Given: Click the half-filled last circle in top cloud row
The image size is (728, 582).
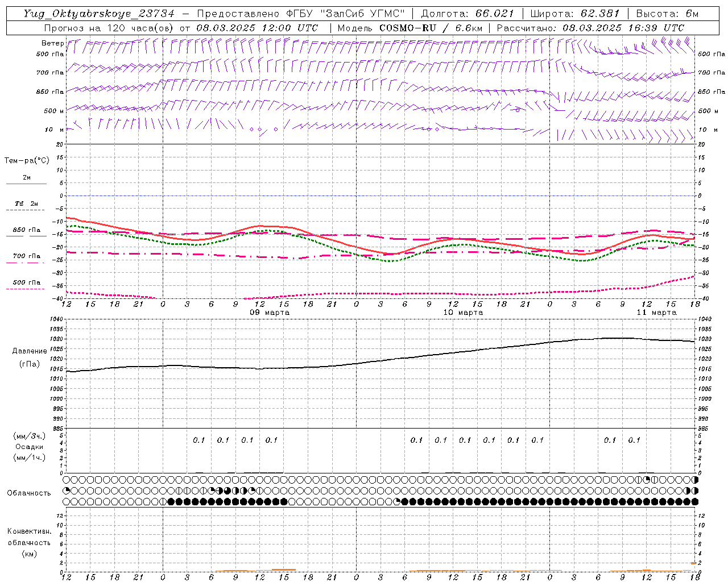Looking at the screenshot, I should click(x=695, y=480).
